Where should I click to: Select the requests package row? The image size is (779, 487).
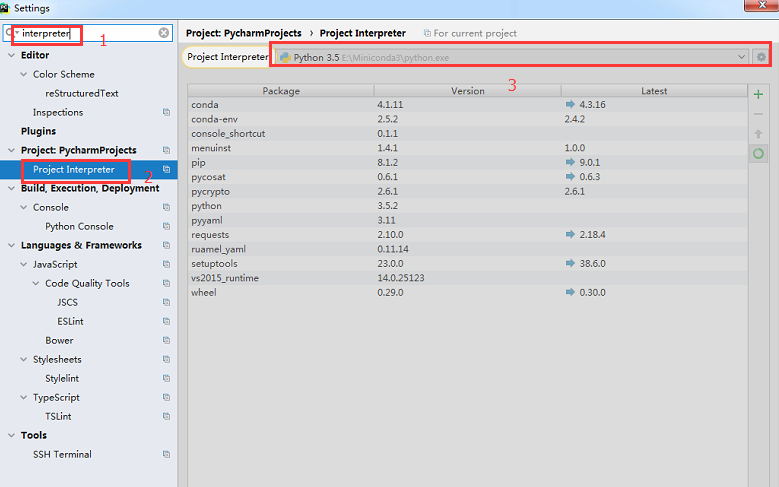tap(467, 234)
